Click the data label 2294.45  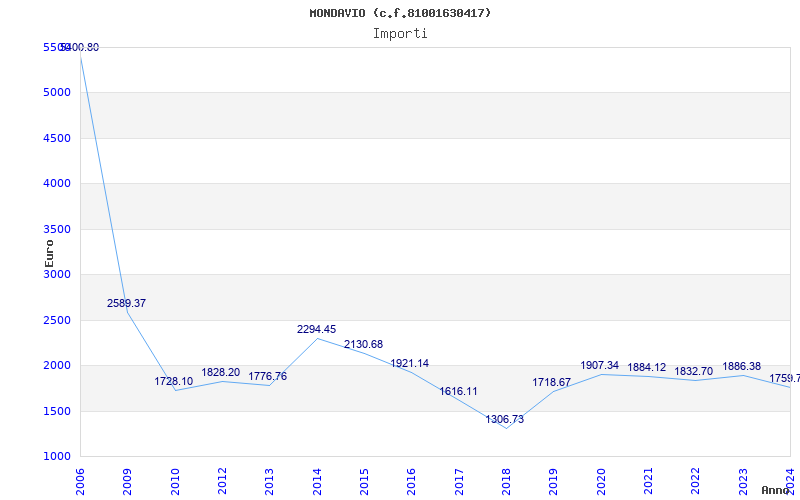[316, 330]
